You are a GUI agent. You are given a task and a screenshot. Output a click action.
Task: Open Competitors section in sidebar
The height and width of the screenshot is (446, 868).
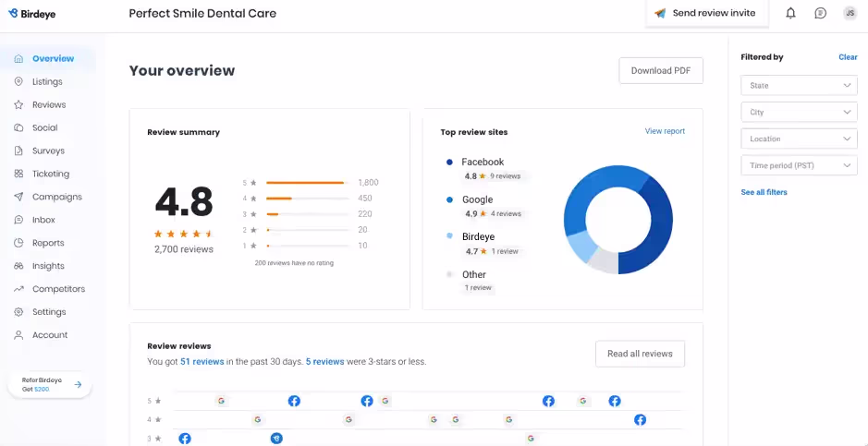[x=57, y=289]
